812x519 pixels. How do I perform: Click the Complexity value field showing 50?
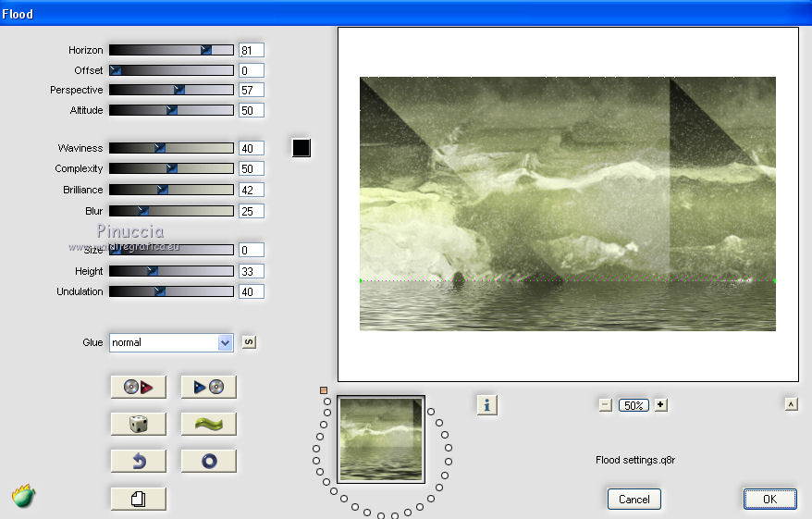pyautogui.click(x=252, y=169)
